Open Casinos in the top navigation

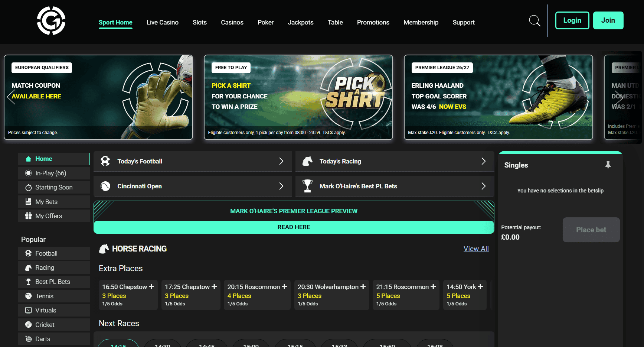pos(232,22)
